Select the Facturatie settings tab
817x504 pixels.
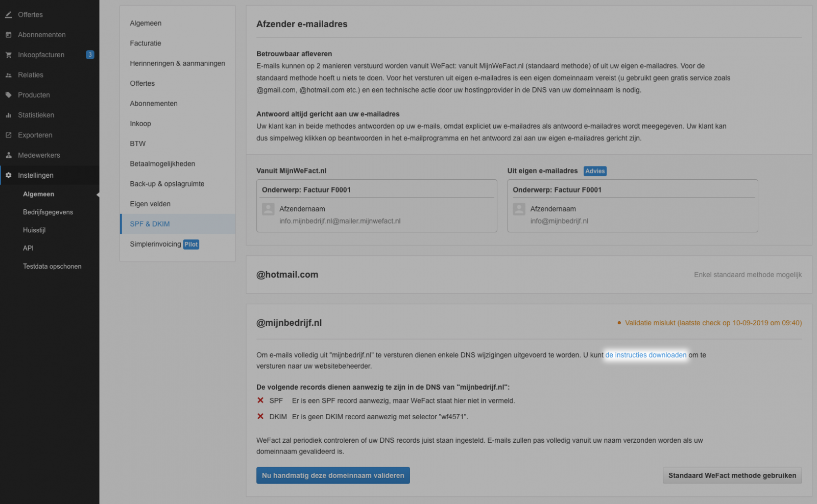pos(146,43)
